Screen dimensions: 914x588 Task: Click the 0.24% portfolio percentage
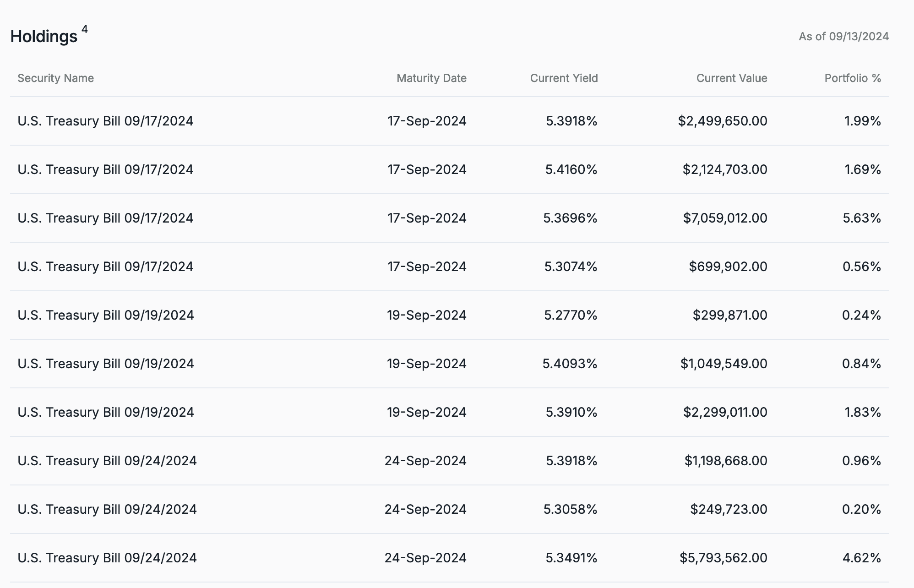pos(861,315)
